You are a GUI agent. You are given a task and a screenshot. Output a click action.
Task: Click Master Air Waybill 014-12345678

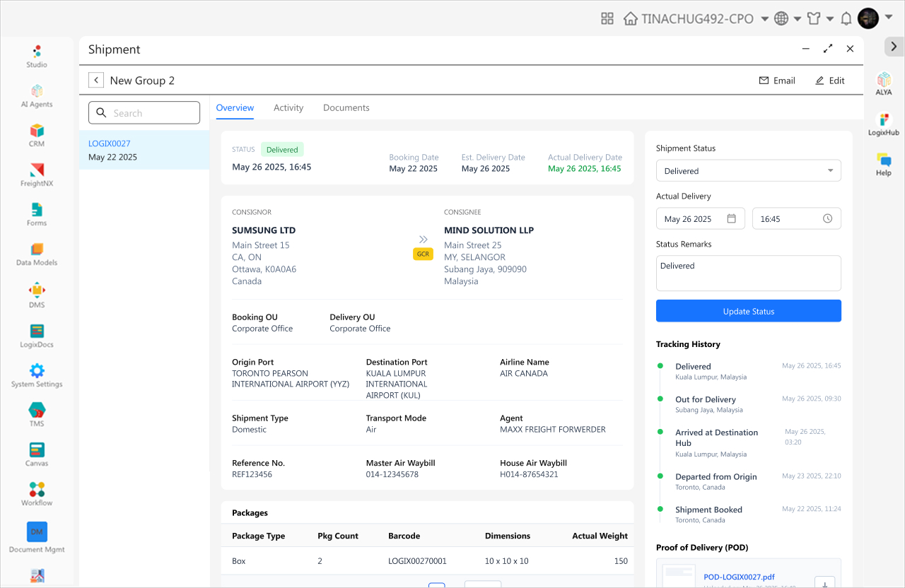click(x=392, y=474)
